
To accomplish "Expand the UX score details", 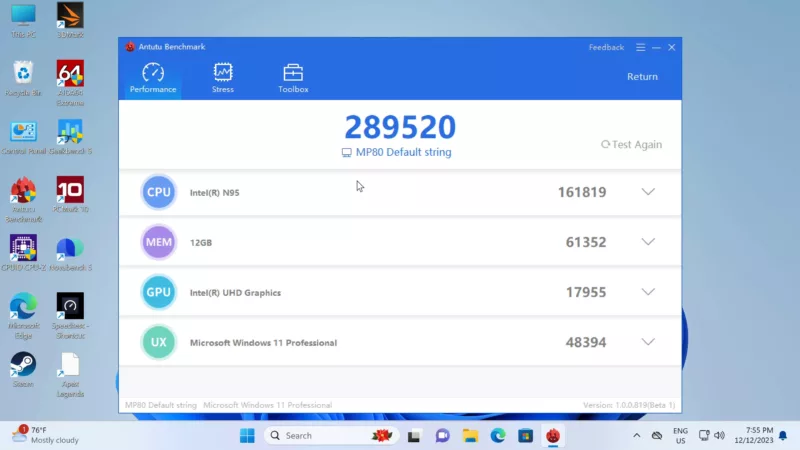I will 648,342.
